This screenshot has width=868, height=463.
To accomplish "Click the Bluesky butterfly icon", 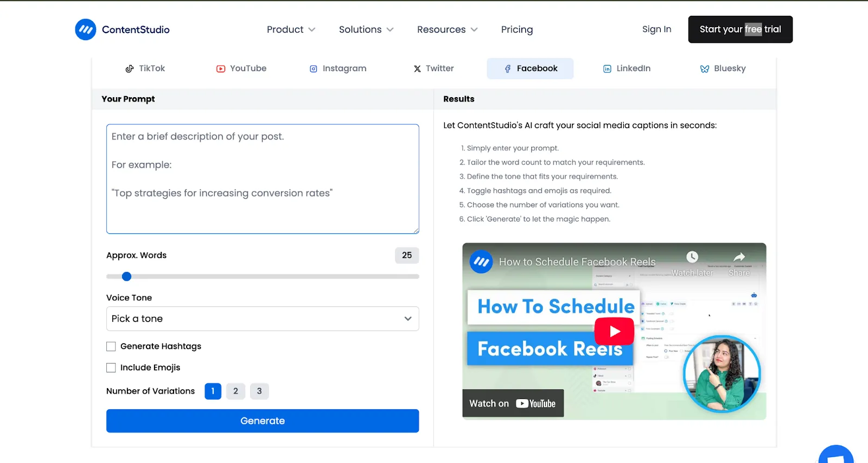I will (705, 69).
